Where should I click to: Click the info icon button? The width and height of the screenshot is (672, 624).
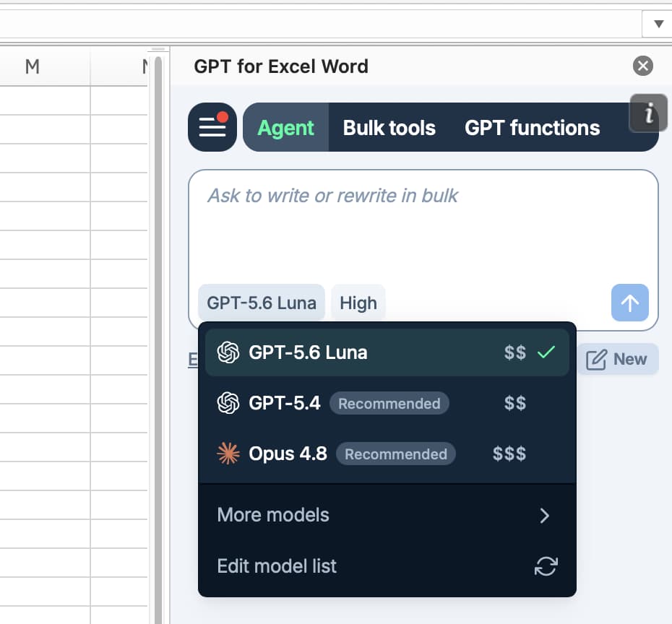pyautogui.click(x=648, y=113)
